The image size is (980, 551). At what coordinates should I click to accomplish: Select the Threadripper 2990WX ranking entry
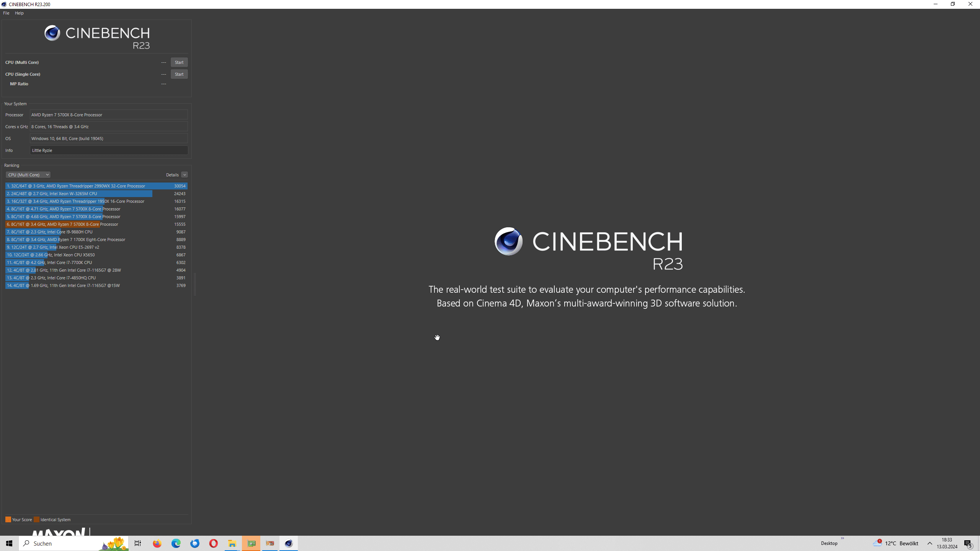tap(96, 186)
